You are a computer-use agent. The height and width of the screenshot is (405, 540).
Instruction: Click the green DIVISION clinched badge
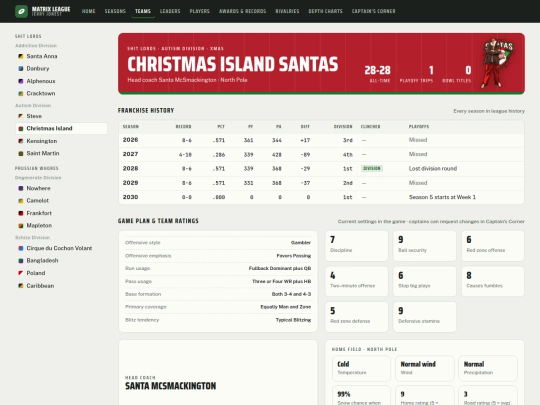(372, 168)
